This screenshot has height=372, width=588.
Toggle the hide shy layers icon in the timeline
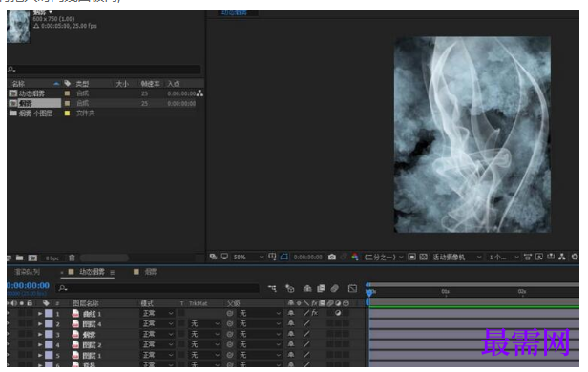pyautogui.click(x=307, y=288)
